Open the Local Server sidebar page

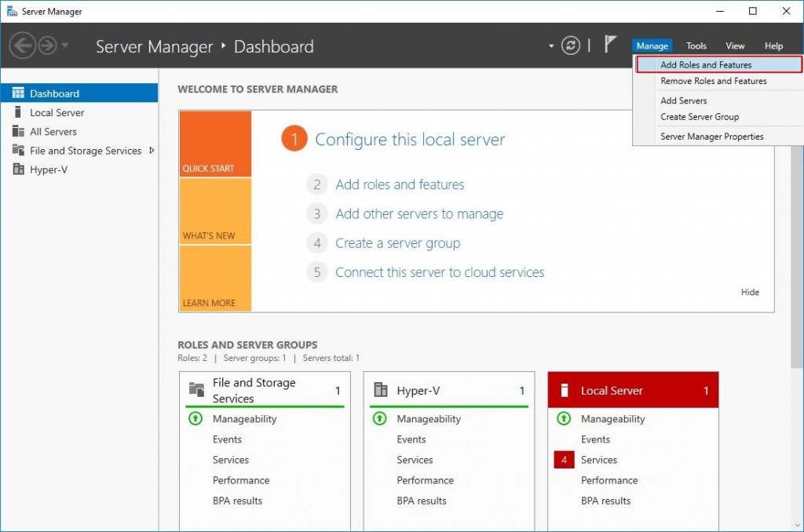pyautogui.click(x=58, y=112)
